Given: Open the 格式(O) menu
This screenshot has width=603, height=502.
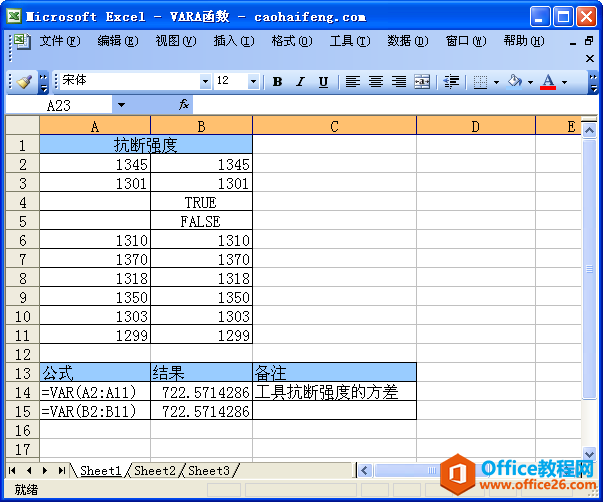Looking at the screenshot, I should pos(292,41).
